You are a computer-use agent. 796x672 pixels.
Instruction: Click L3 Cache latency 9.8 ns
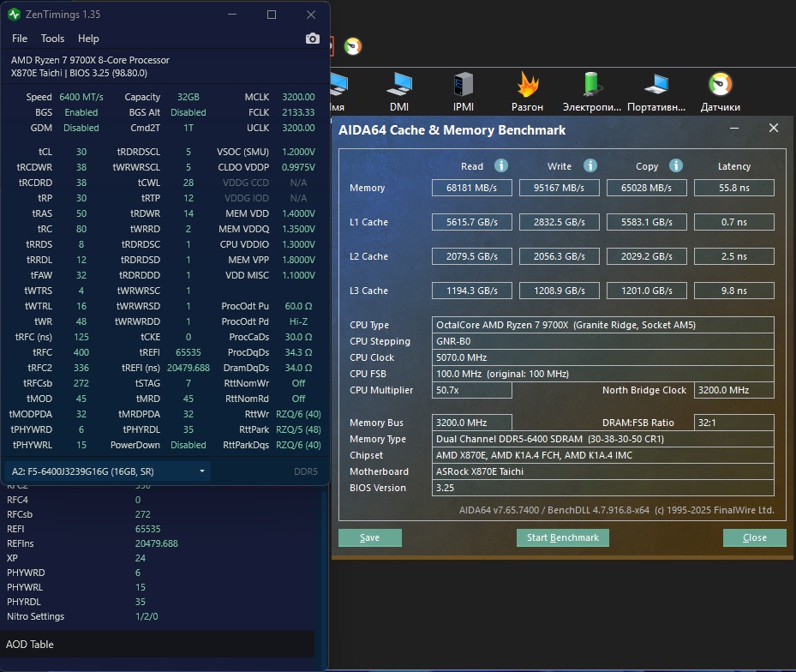[x=733, y=291]
